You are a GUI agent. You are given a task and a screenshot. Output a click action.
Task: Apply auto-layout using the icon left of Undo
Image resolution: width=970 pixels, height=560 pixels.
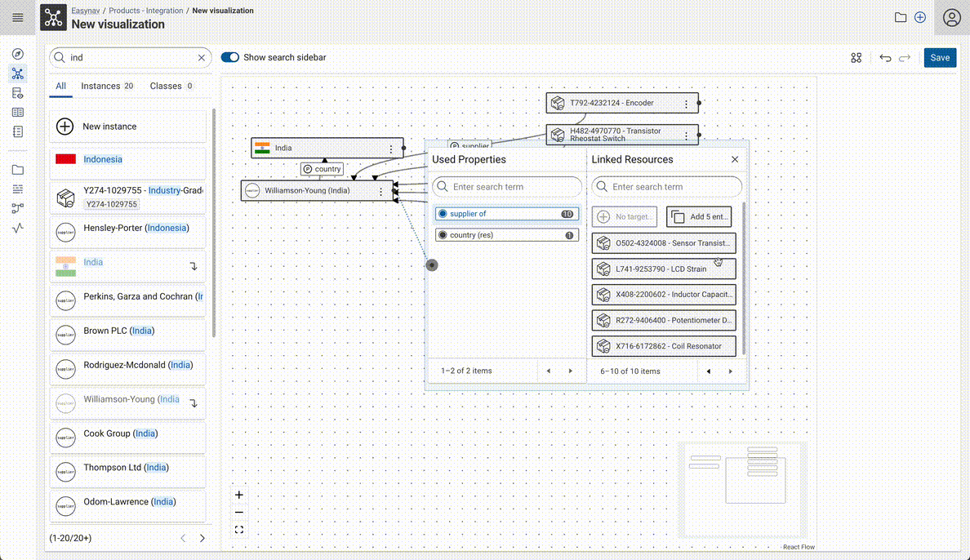pos(856,57)
